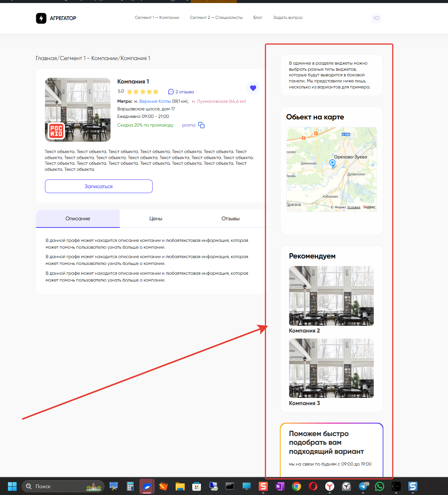The height and width of the screenshot is (495, 448).
Task: Click the chat bubble reviews icon
Action: [171, 92]
